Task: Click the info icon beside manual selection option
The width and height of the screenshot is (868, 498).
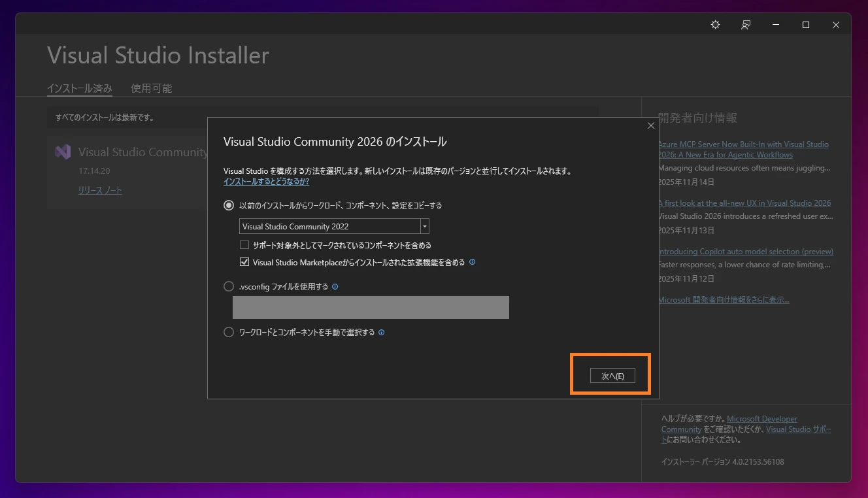Action: [x=382, y=332]
